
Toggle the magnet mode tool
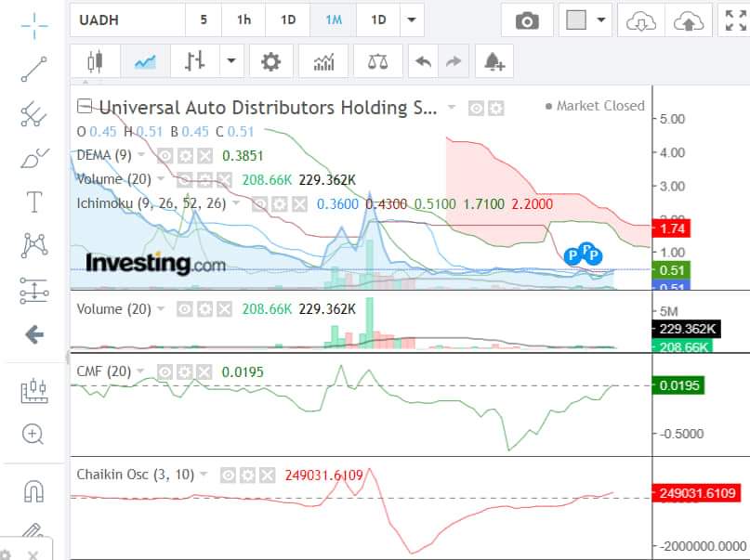(x=34, y=491)
